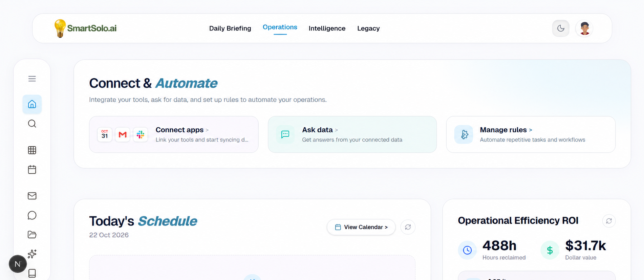The width and height of the screenshot is (644, 280).
Task: Click the 488h hours reclaimed value
Action: [499, 245]
